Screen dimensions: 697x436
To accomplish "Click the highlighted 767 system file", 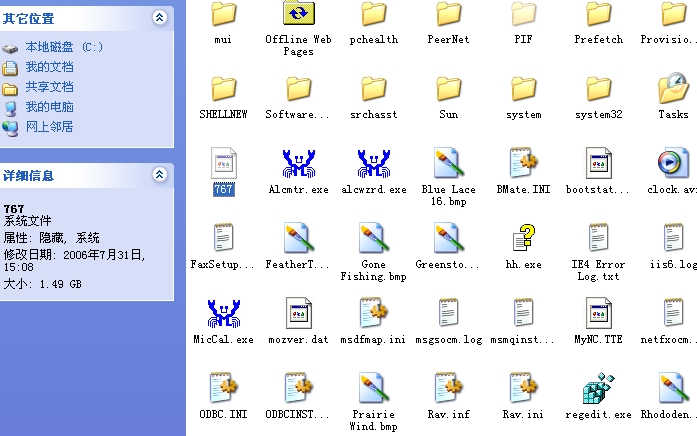I will 223,164.
